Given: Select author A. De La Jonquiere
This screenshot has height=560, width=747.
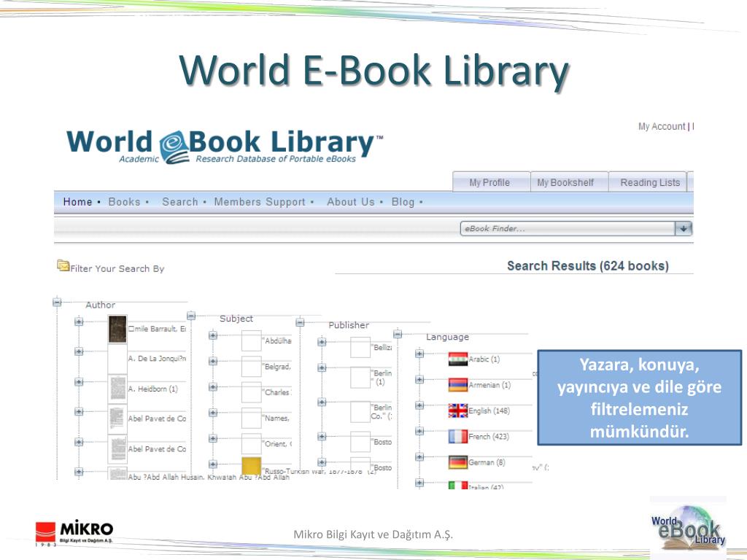Looking at the screenshot, I should pos(157,358).
